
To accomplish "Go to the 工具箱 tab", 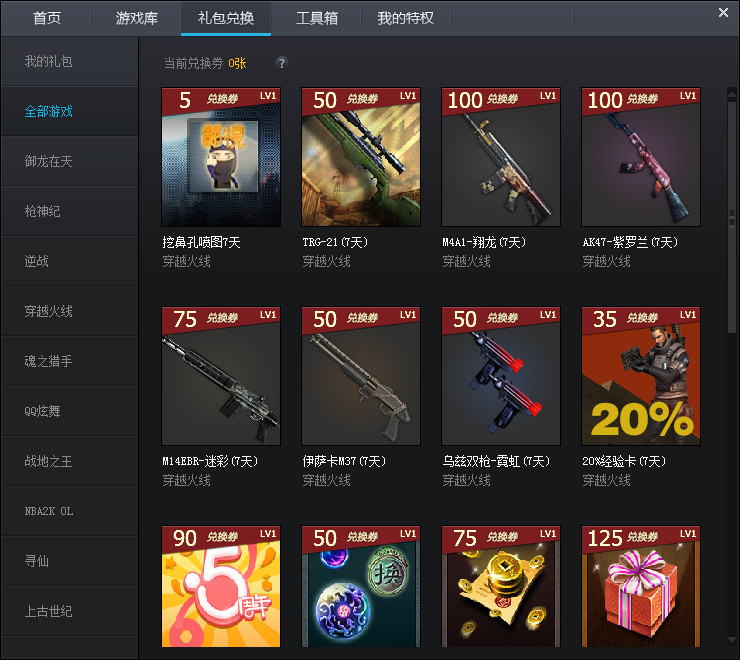I will (317, 18).
